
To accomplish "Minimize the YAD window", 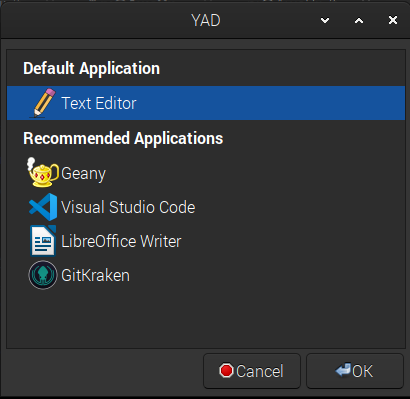I will click(x=325, y=21).
